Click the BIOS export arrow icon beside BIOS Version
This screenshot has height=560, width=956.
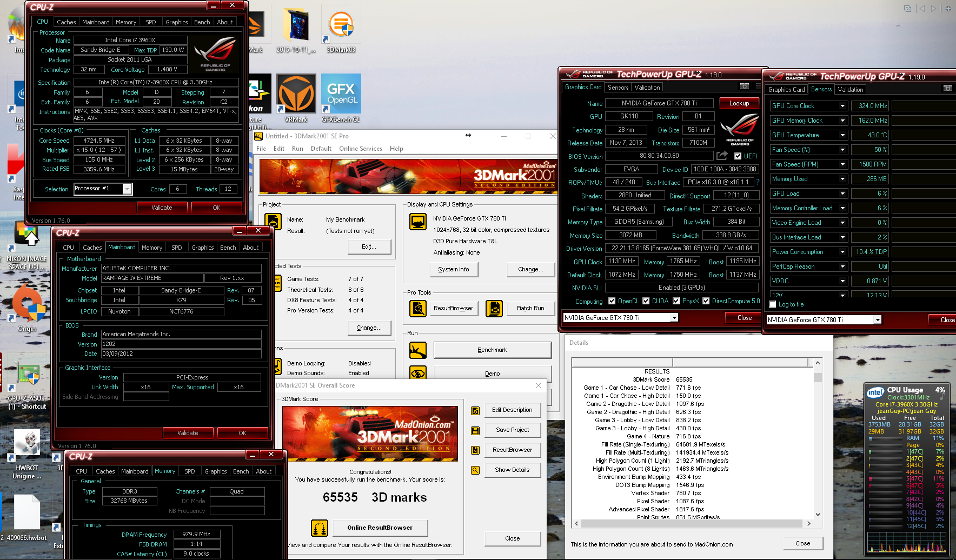click(x=722, y=156)
